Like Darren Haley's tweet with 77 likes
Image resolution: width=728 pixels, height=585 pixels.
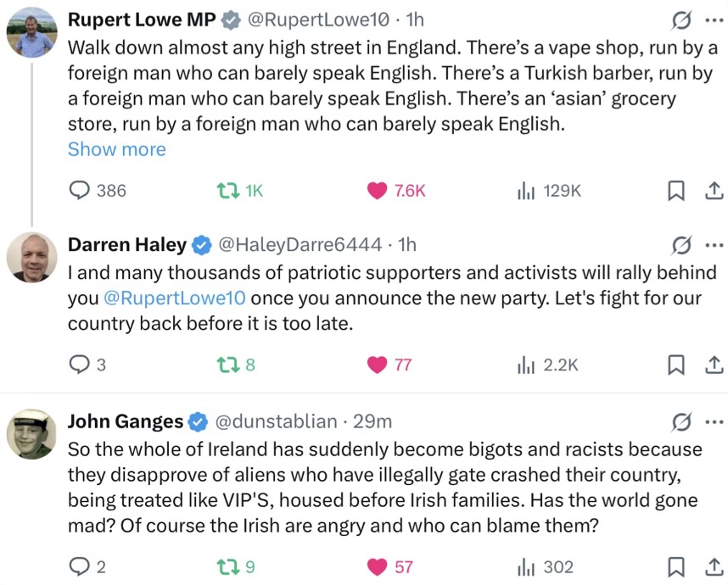point(389,365)
